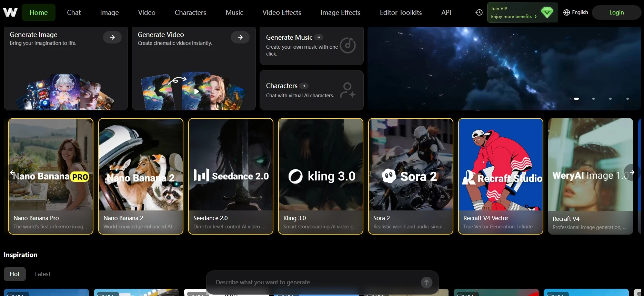
Task: Click the Generate Video arrow icon
Action: point(240,37)
